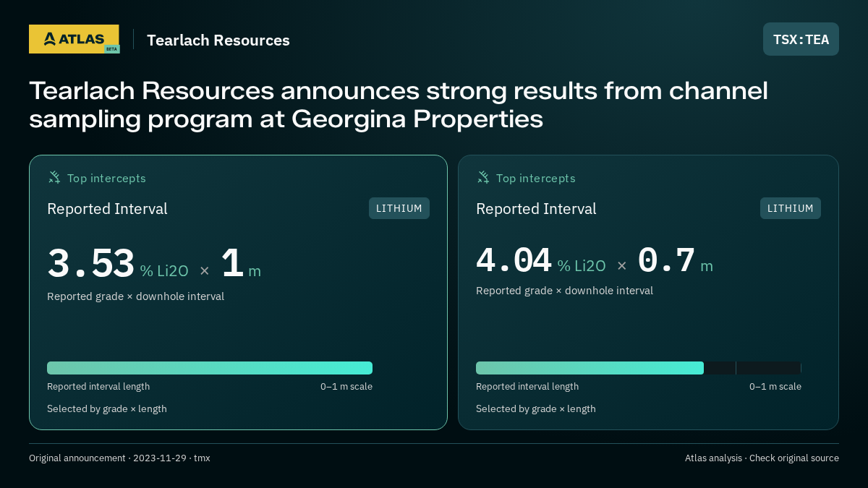The width and height of the screenshot is (868, 488).
Task: Click 'Selected by grade × length' in the 3.53 card
Action: 107,409
